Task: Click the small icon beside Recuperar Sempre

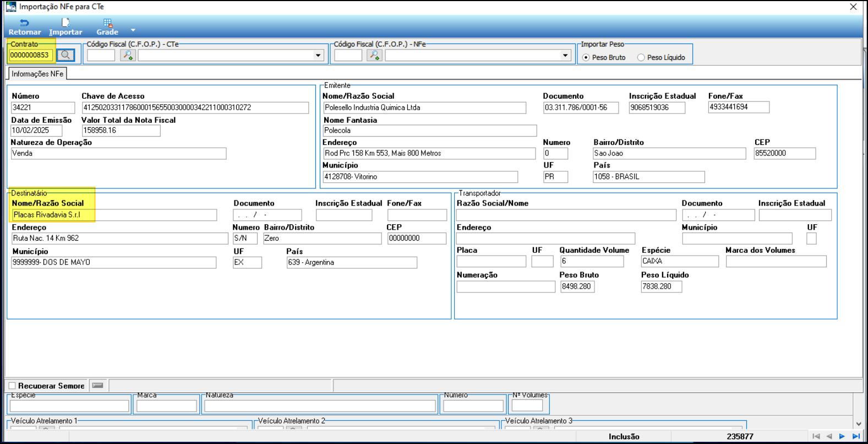Action: (98, 386)
